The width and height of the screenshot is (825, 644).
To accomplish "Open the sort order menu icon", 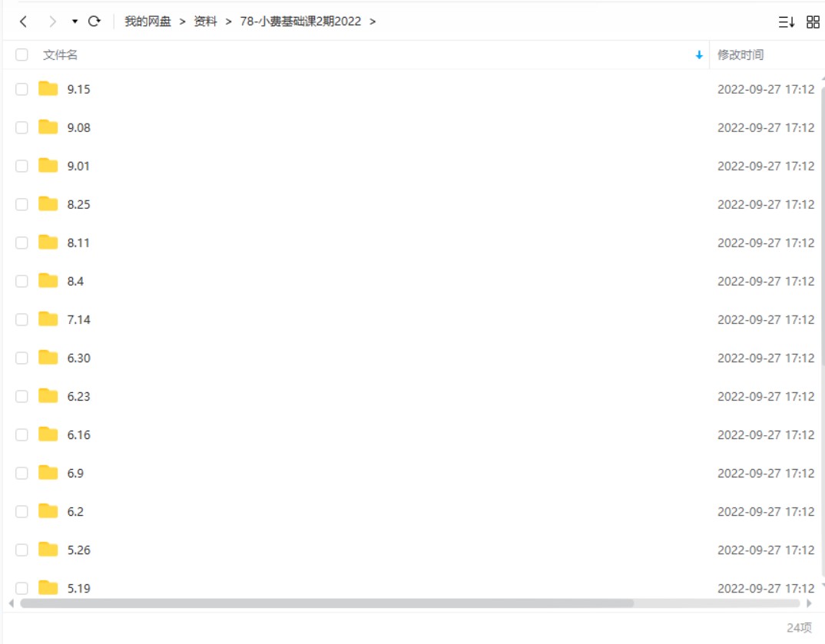I will [x=787, y=22].
